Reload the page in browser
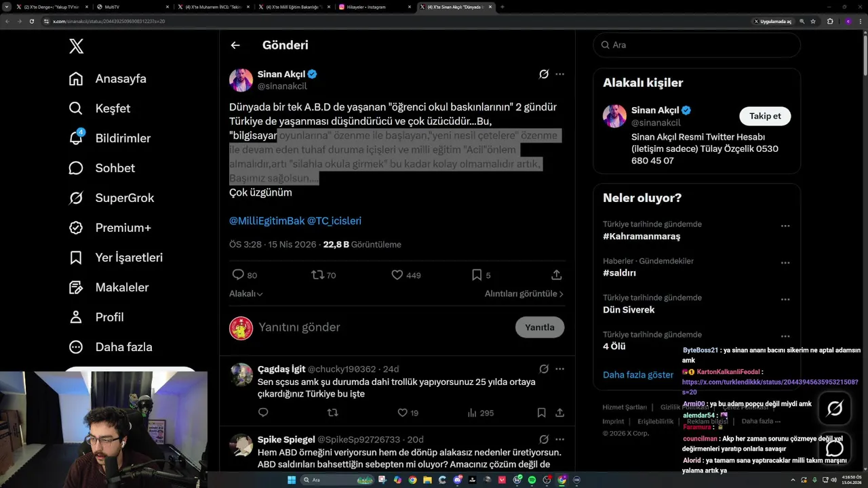Viewport: 868px width, 488px height. coord(31,21)
